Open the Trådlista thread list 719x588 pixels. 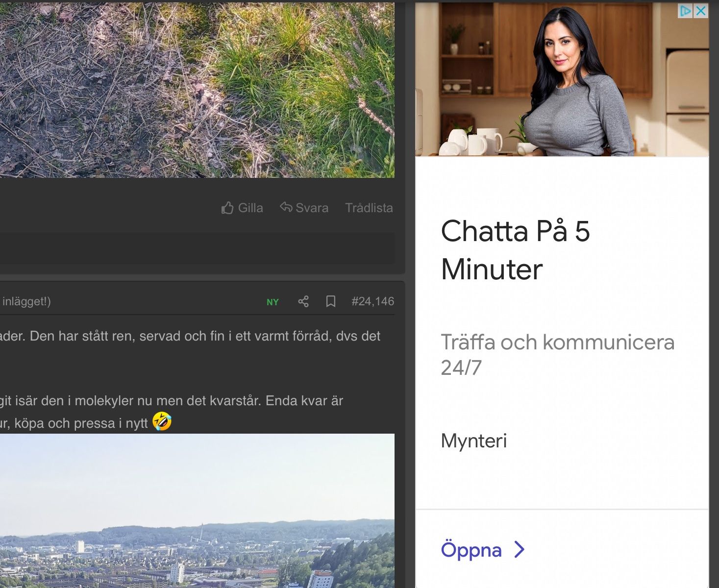[x=369, y=208]
